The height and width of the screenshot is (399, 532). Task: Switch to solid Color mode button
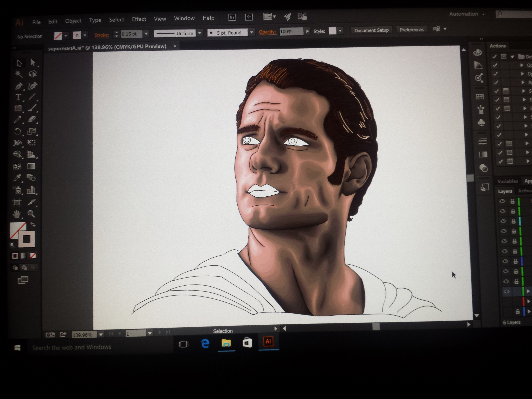tap(15, 256)
